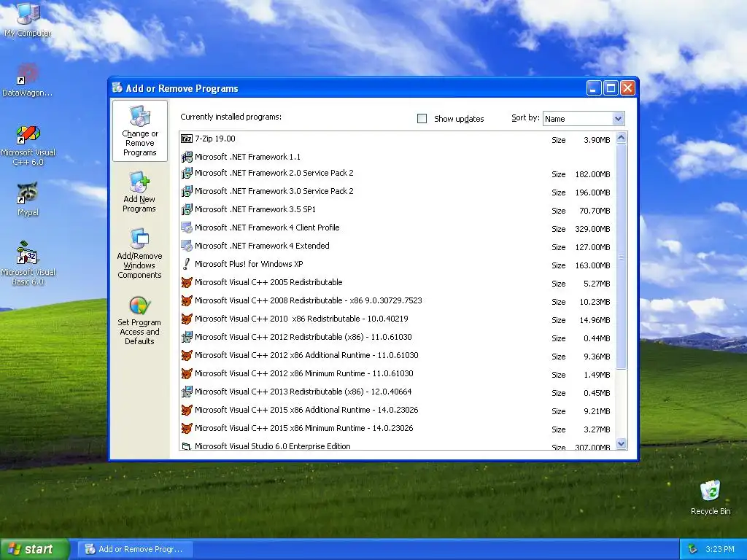Click icon of Visual C++ 2012 x86 Additional Runtime
747x560 pixels.
pyautogui.click(x=187, y=355)
